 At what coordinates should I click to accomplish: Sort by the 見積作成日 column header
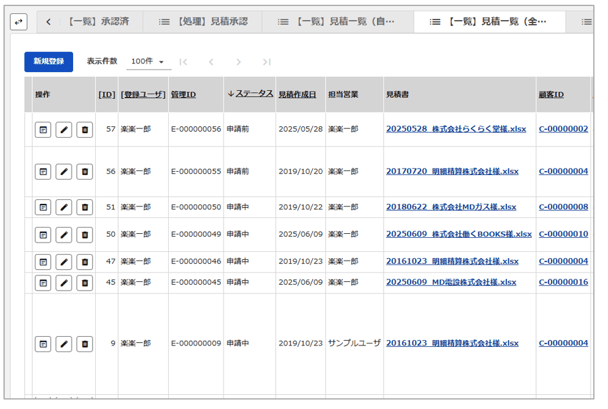click(297, 95)
